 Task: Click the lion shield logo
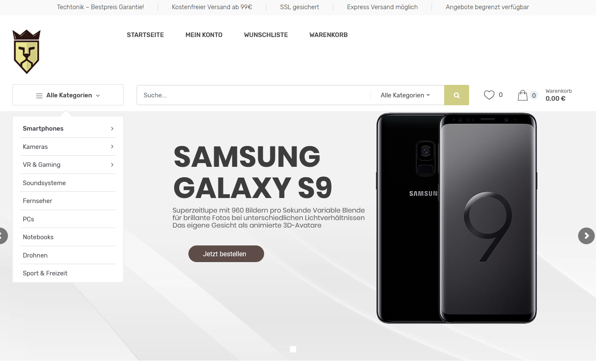click(x=27, y=52)
